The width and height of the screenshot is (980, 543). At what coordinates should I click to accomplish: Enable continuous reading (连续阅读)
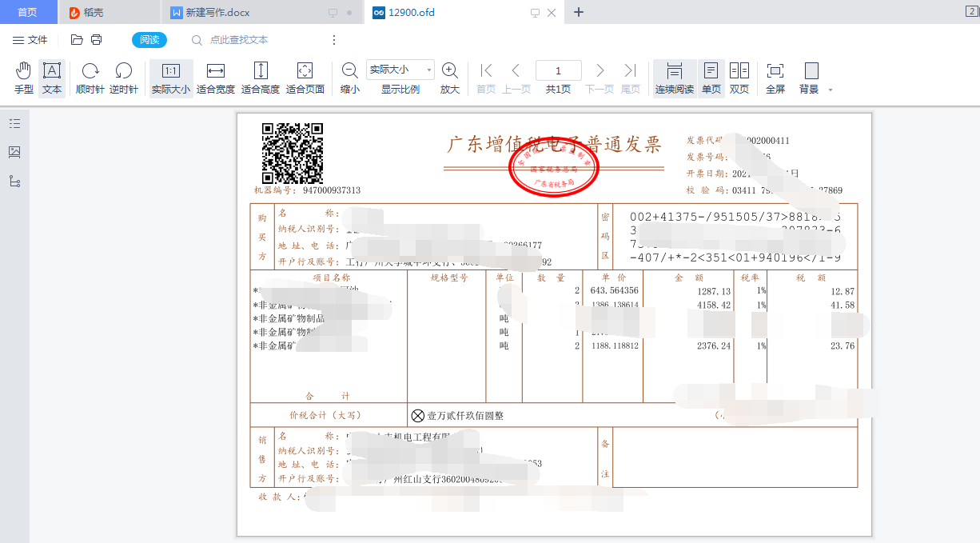pyautogui.click(x=675, y=78)
